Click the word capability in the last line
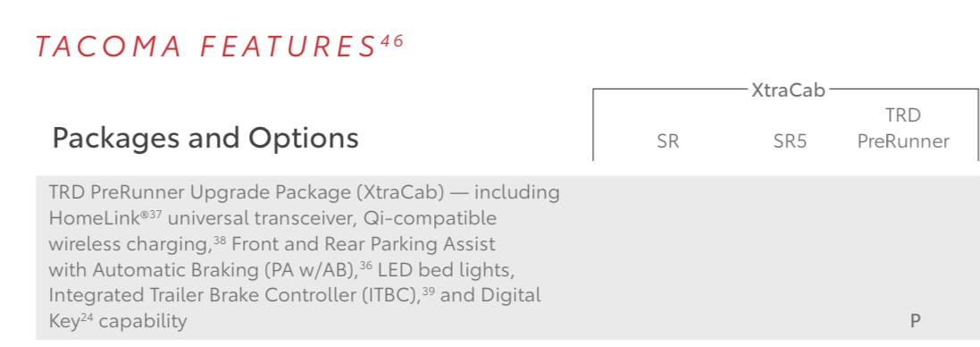 pyautogui.click(x=143, y=322)
